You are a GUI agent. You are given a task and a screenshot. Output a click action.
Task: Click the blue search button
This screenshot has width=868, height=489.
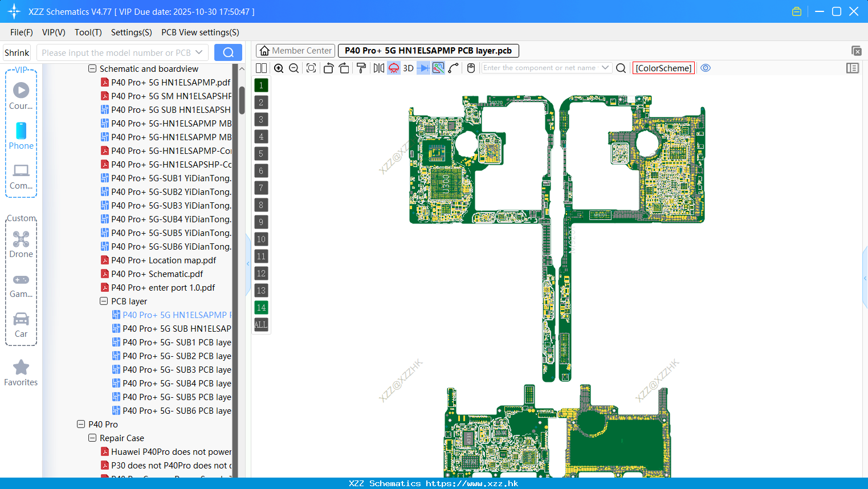[228, 52]
